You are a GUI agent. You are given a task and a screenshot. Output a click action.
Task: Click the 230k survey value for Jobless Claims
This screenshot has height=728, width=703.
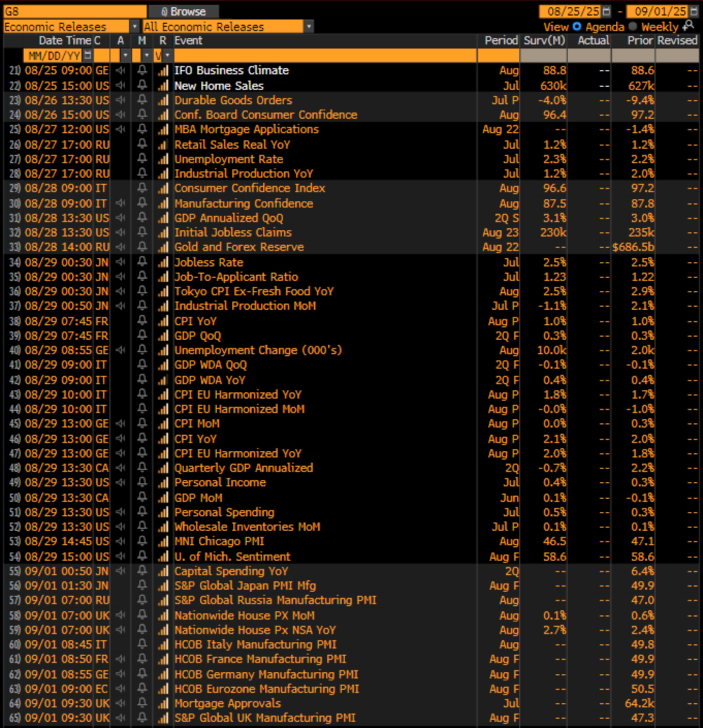(x=553, y=232)
